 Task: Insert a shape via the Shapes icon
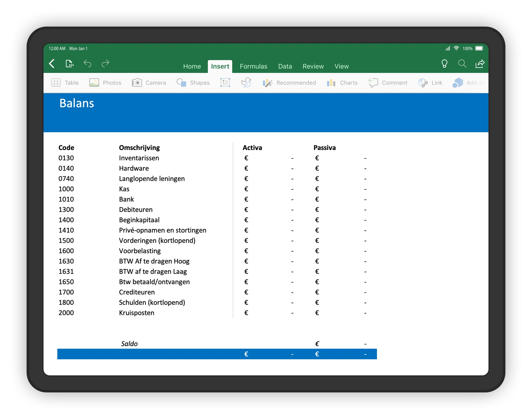(182, 83)
